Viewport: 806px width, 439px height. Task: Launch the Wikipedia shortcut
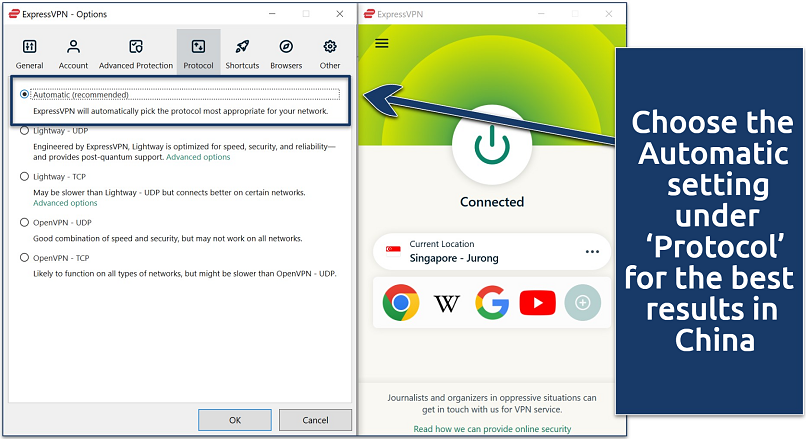[447, 303]
